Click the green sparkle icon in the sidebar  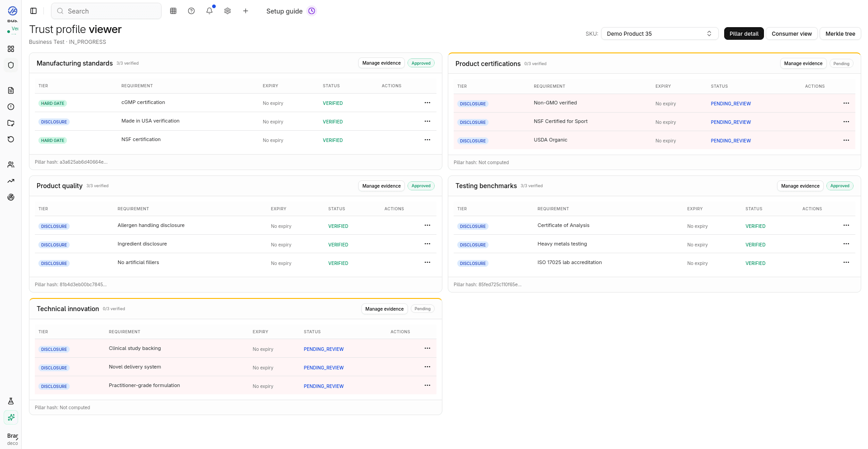[x=11, y=417]
